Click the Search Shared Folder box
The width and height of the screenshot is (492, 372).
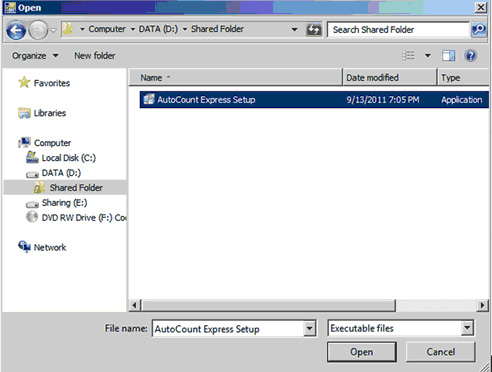click(x=398, y=30)
